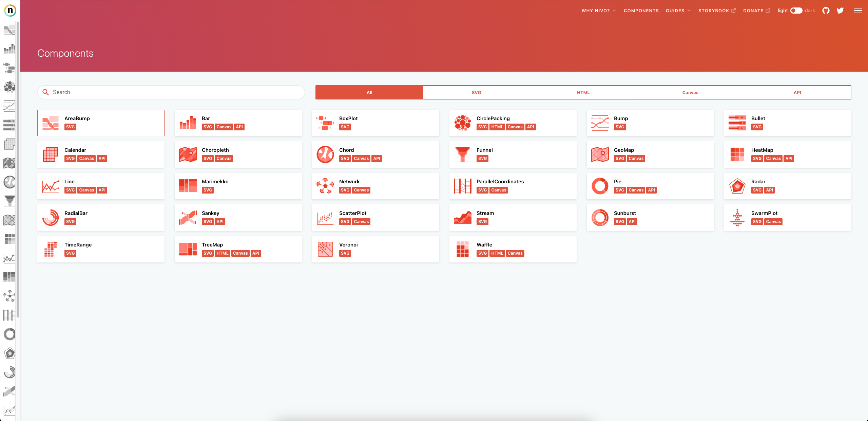Open the Donate link

[756, 11]
